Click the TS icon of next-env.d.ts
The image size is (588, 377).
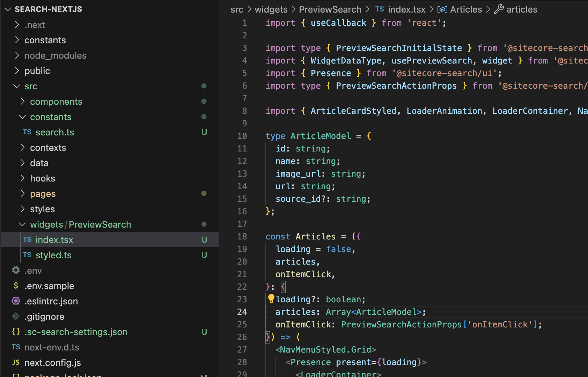click(x=16, y=347)
